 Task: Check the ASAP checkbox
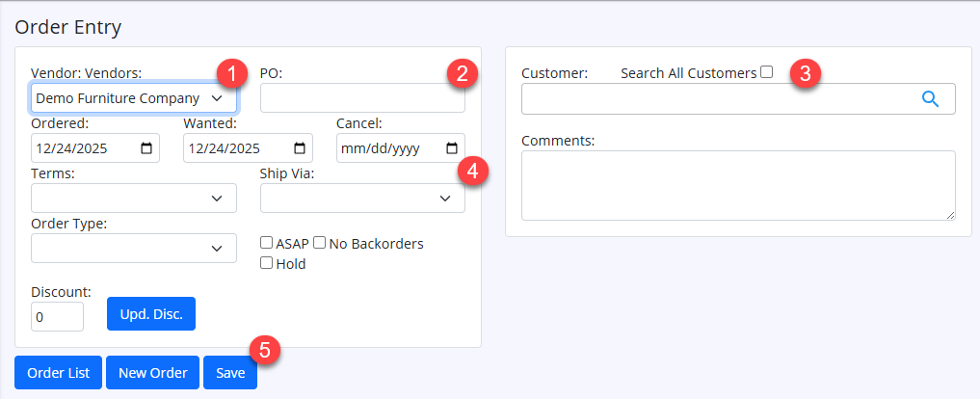tap(267, 244)
